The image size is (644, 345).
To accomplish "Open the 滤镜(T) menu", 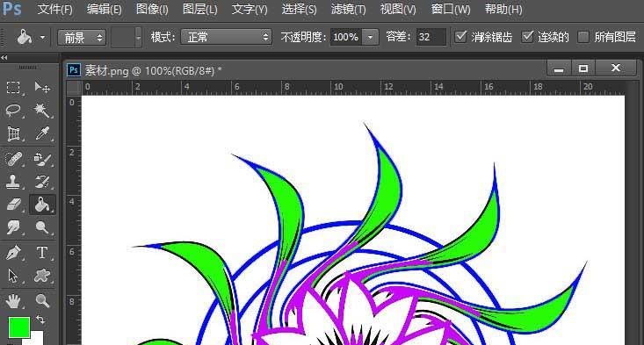I will coord(348,9).
